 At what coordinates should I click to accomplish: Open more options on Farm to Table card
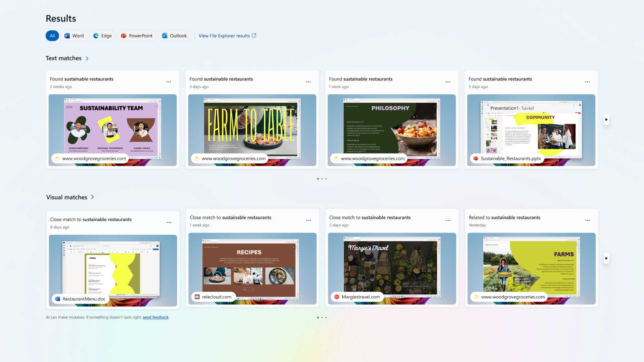308,82
